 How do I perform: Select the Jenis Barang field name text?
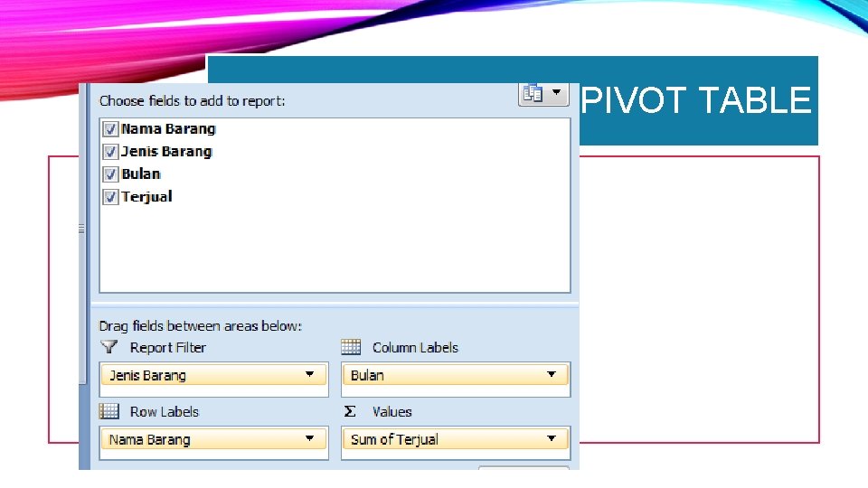point(166,152)
